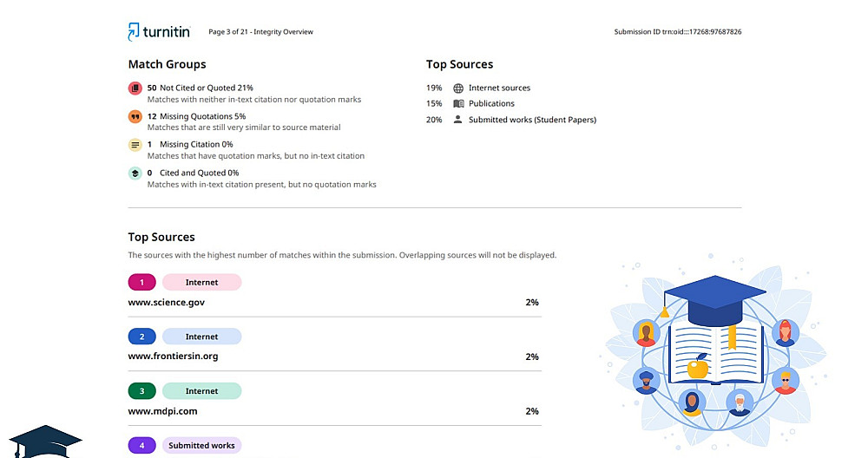Click the Internet tag on source 1
This screenshot has width=868, height=458.
(201, 282)
